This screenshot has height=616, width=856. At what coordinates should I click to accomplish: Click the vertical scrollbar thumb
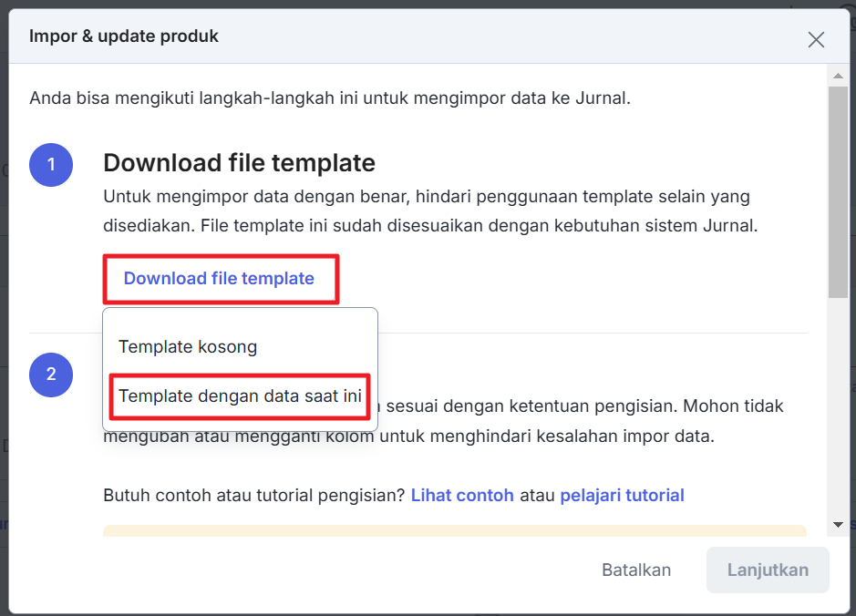pyautogui.click(x=838, y=192)
